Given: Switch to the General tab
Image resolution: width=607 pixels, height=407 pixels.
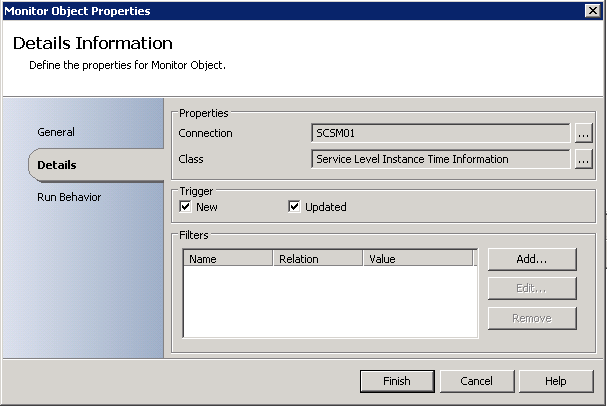Looking at the screenshot, I should tap(56, 132).
